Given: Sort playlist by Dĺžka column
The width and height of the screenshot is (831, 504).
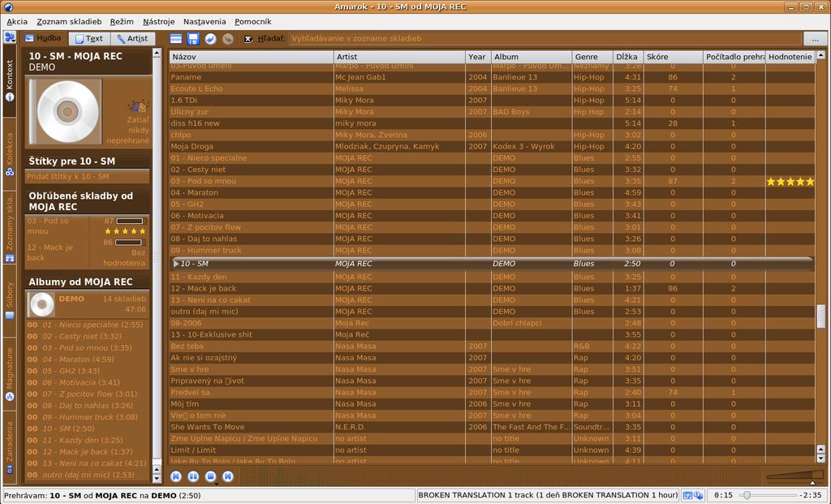Looking at the screenshot, I should [x=627, y=57].
